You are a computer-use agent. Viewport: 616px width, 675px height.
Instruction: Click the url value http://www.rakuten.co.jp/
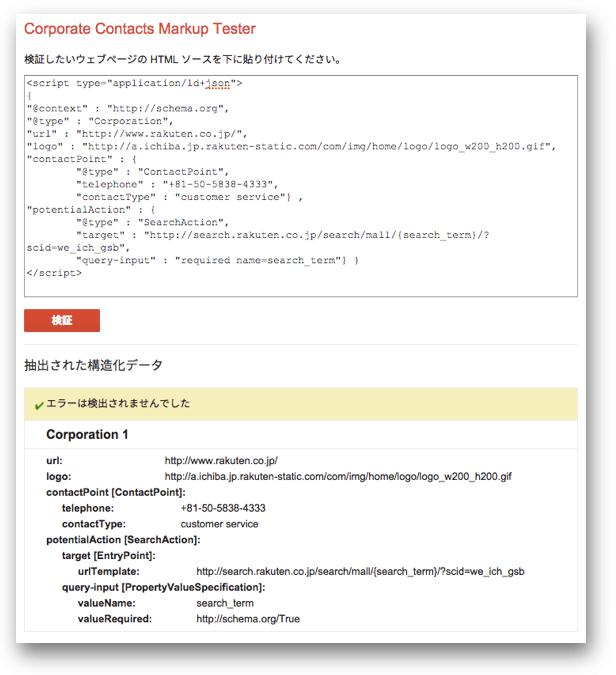pyautogui.click(x=221, y=461)
